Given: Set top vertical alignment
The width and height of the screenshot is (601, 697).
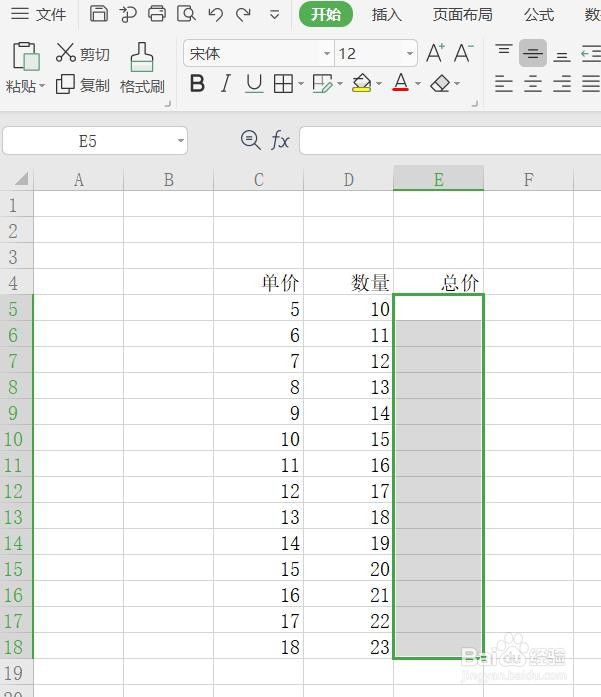Looking at the screenshot, I should (504, 52).
